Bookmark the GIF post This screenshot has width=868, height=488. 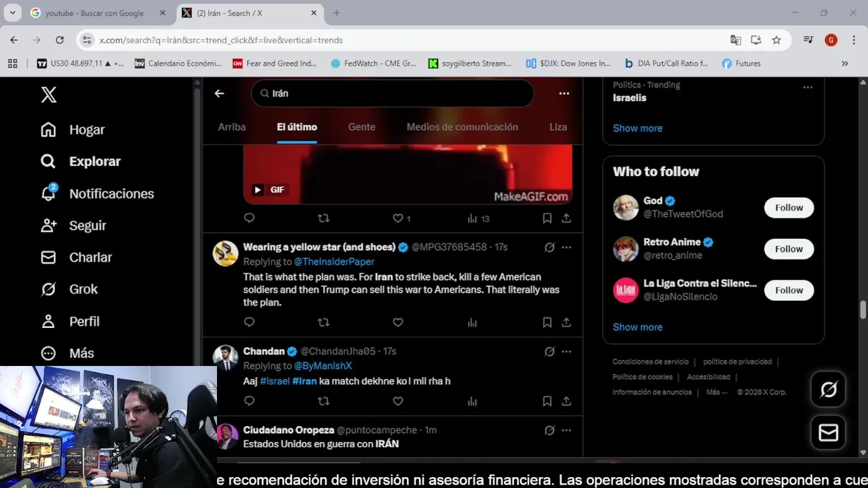tap(547, 218)
